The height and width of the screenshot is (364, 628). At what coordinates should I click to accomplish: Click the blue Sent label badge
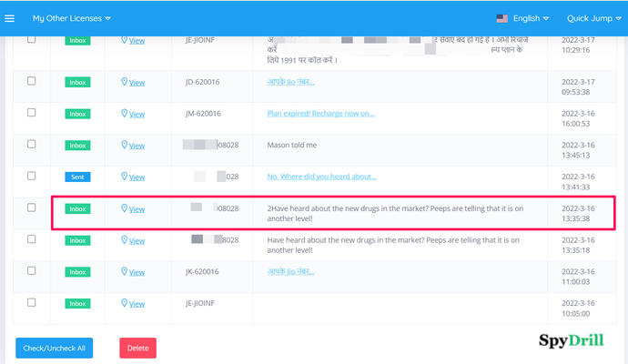click(77, 177)
